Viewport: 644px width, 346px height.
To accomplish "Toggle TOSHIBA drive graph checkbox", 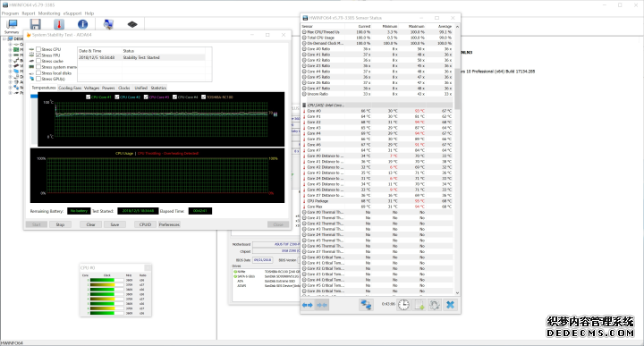I will (x=203, y=97).
